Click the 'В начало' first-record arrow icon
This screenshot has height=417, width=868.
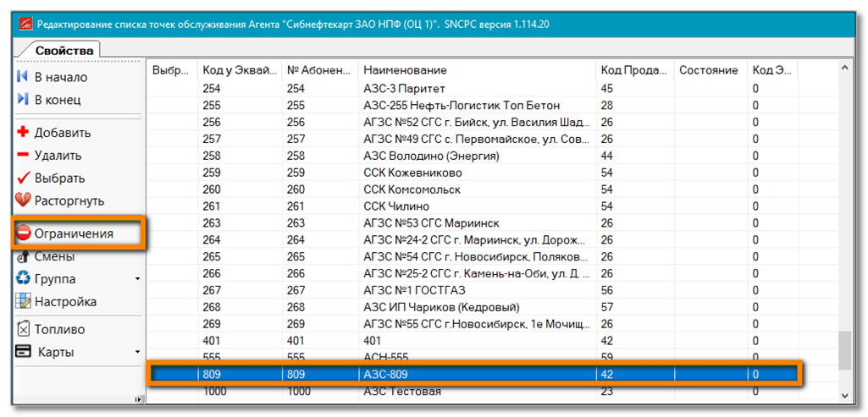[x=23, y=77]
